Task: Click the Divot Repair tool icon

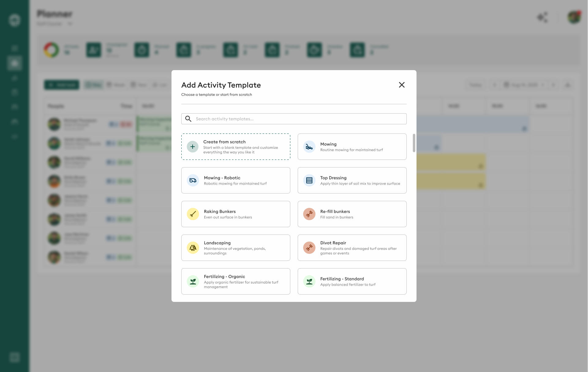Action: coord(309,248)
